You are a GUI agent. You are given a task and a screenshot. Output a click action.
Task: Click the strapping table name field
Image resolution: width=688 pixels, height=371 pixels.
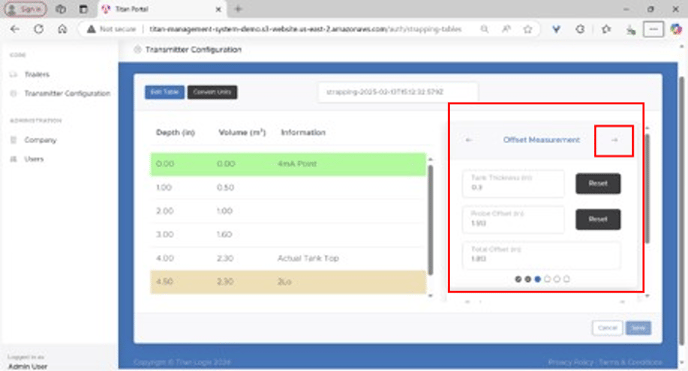click(x=398, y=92)
